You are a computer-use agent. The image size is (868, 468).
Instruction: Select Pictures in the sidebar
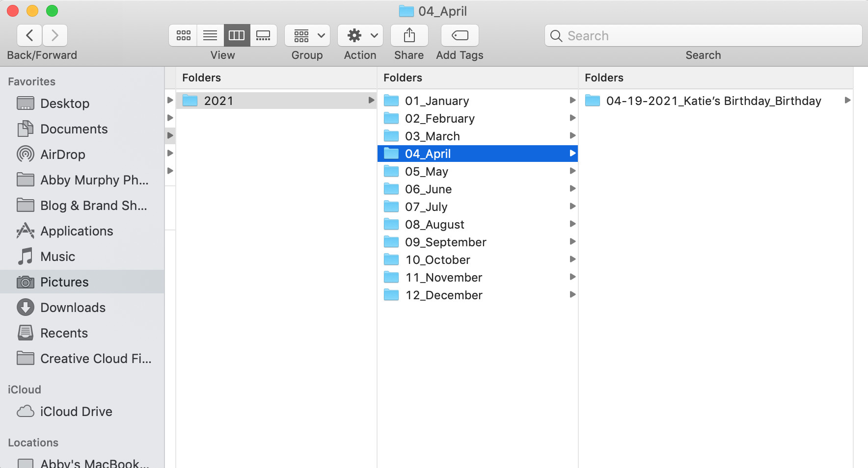[x=82, y=282]
